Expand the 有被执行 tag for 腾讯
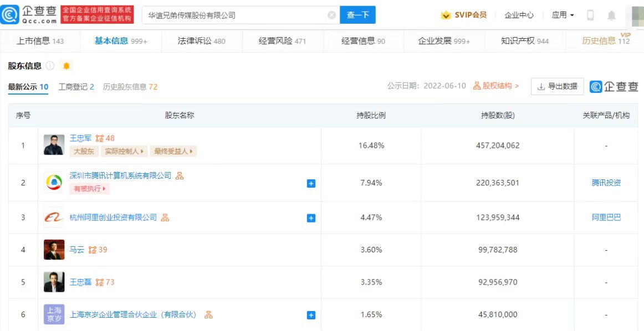Viewport: 644px width, 331px height. [90, 189]
